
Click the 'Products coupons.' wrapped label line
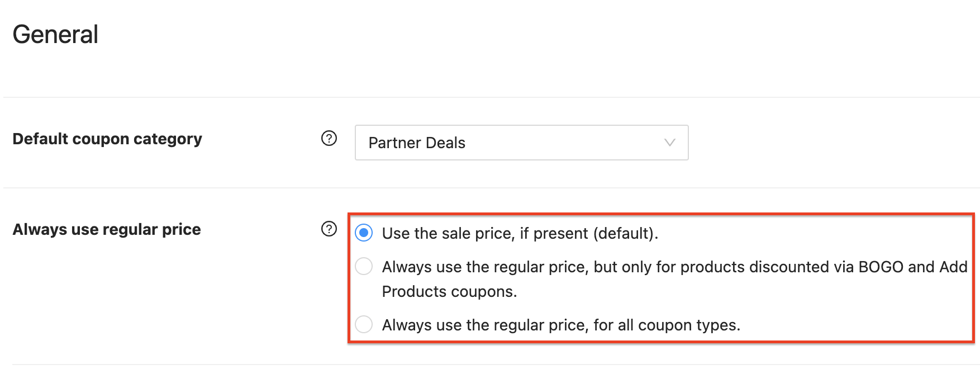coord(449,292)
